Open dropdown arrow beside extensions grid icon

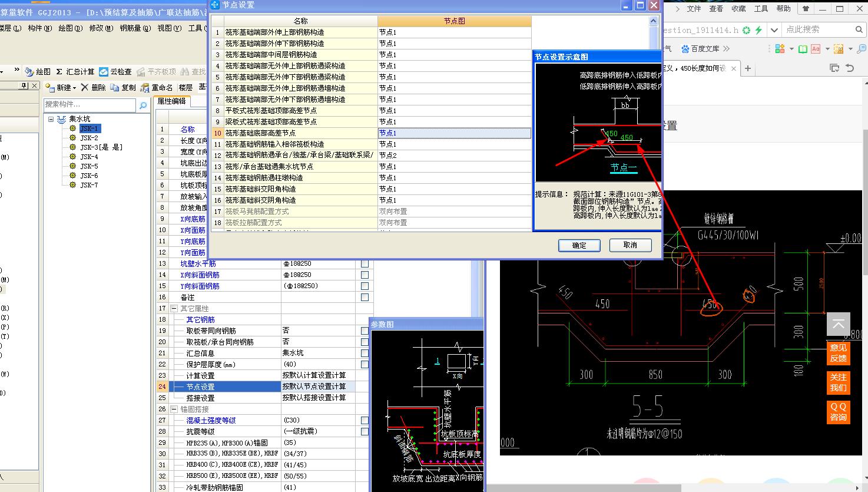[x=791, y=49]
